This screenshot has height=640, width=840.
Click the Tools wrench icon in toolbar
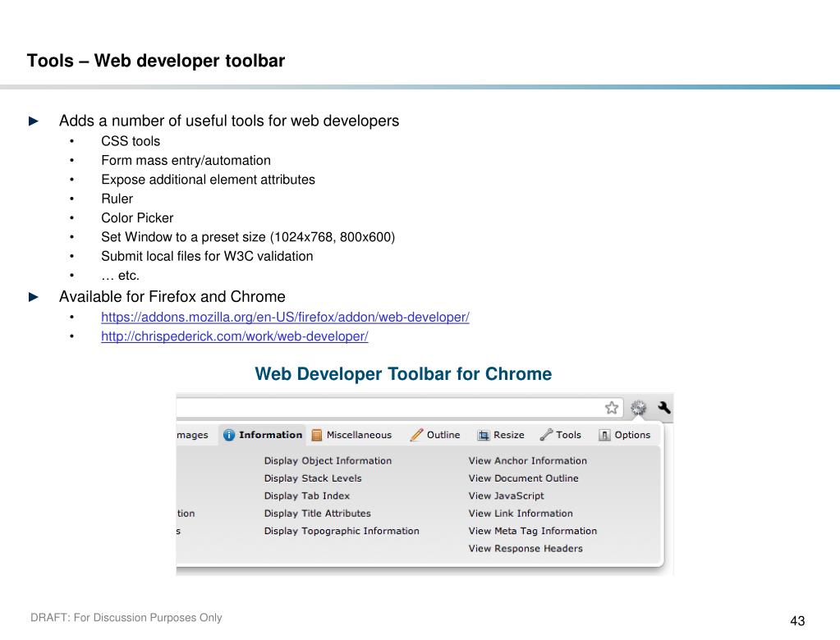[546, 435]
